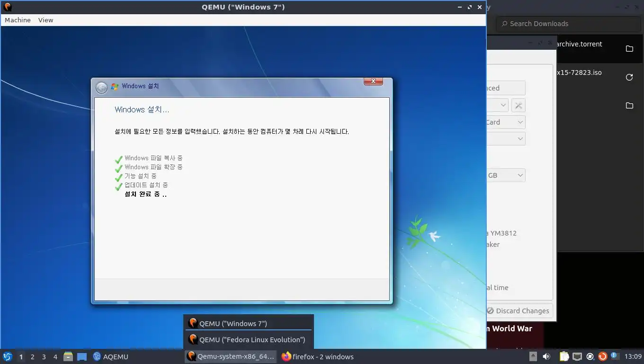Click the removable media eject tray icon

point(533,356)
